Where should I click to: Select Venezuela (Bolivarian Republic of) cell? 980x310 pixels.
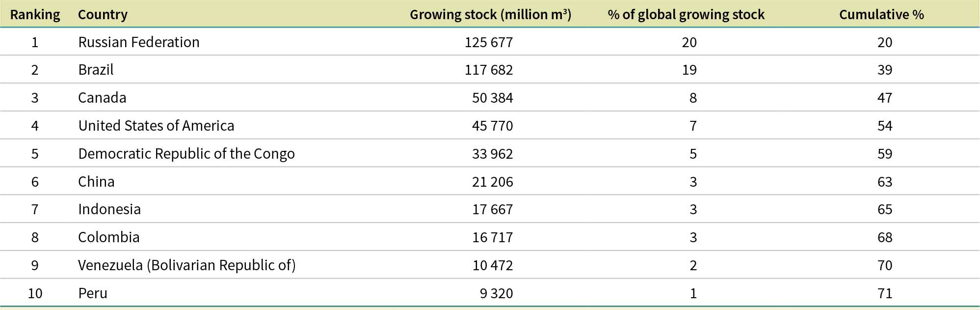coord(187,265)
